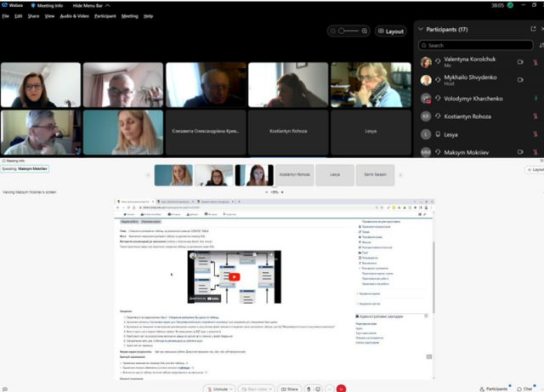Toggle Valentyna Korolchuk's muted microphone icon
544x392 pixels.
point(535,62)
